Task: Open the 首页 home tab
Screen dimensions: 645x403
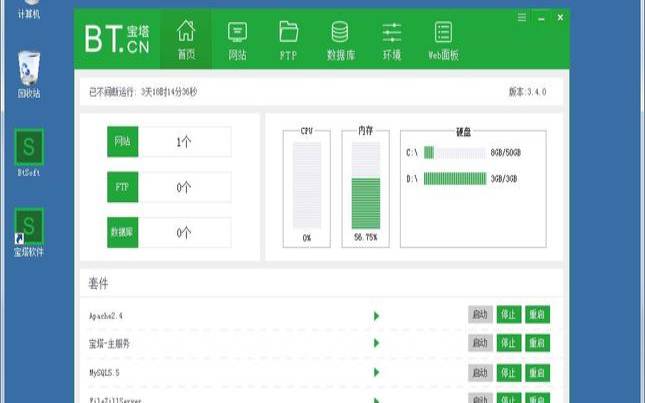Action: pyautogui.click(x=186, y=39)
